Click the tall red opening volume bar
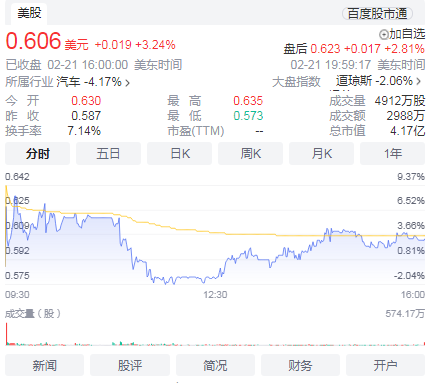447x383 pixels. [6, 333]
